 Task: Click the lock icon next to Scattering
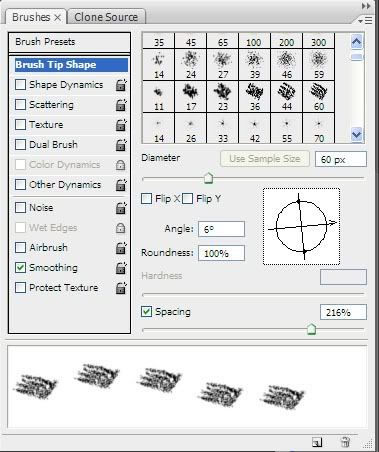121,105
